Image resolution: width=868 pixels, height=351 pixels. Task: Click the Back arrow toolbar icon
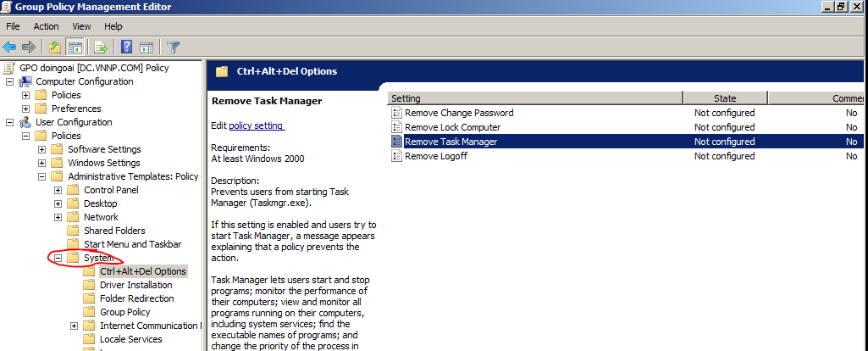click(9, 47)
